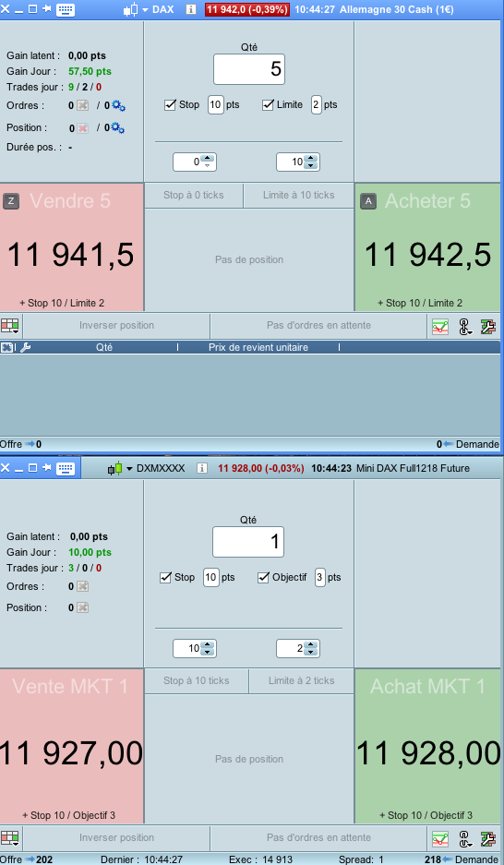Toggle the Limite checkbox in DAX panel
This screenshot has width=504, height=865.
[x=268, y=105]
